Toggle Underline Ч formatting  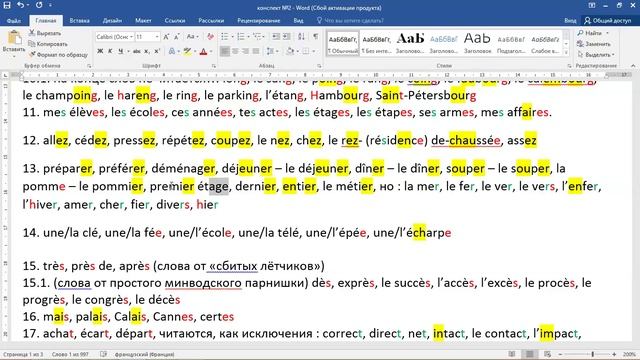(x=120, y=51)
